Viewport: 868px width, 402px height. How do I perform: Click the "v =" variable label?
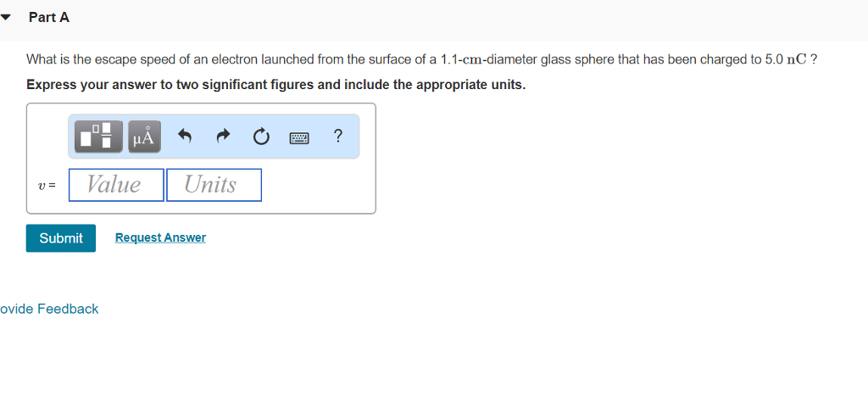(47, 186)
